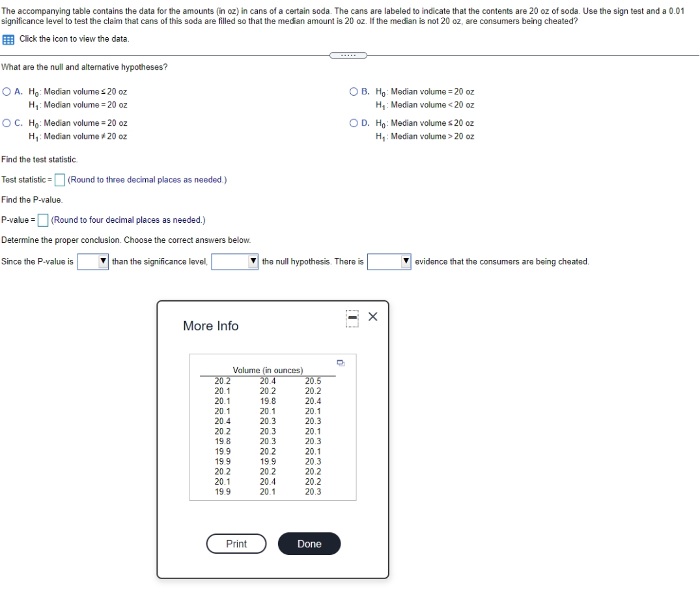Viewport: 700px width, 611px height.
Task: Click the 'Find the P-value.' text
Action: pyautogui.click(x=32, y=199)
